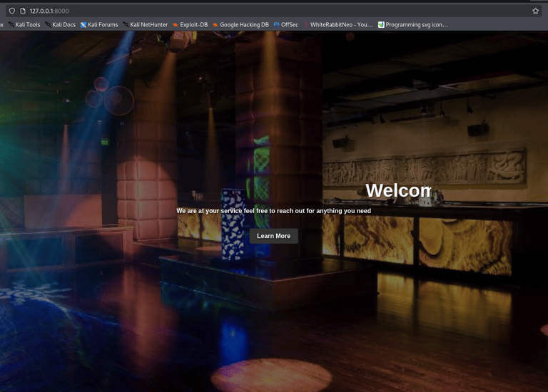The height and width of the screenshot is (392, 548).
Task: Click the 'We are at your service' tagline
Action: click(274, 211)
